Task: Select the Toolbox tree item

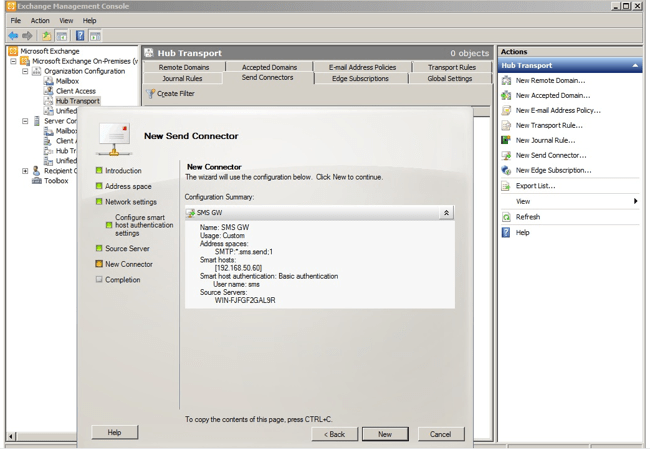Action: [x=56, y=181]
